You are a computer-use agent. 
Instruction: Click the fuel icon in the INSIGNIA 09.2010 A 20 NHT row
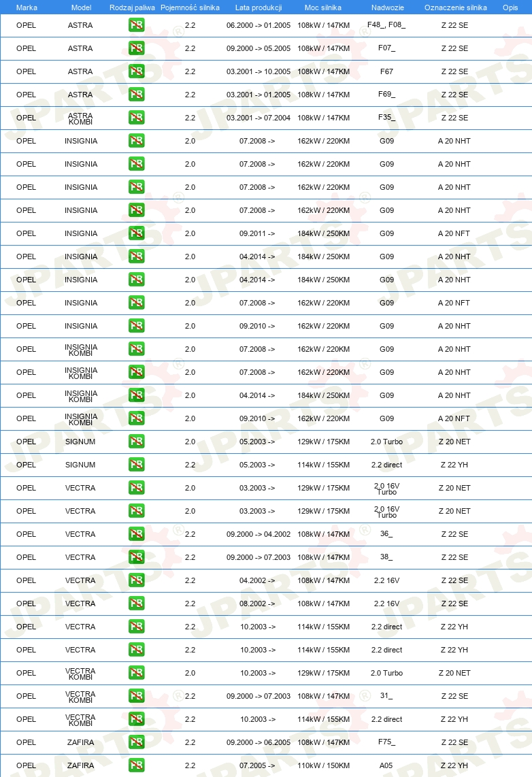[136, 326]
